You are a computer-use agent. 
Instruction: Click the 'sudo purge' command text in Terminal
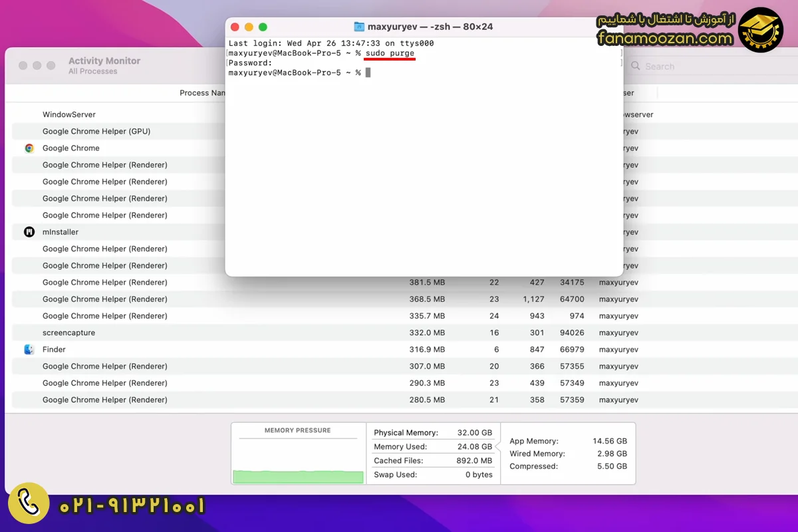(x=390, y=53)
